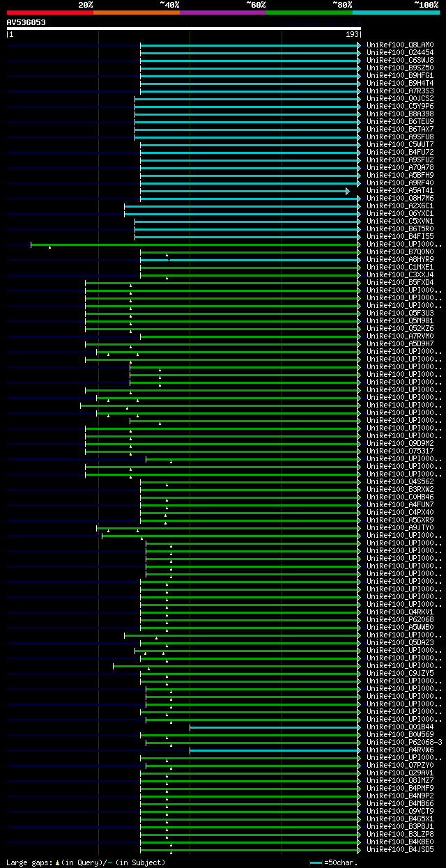
Task: Select the UniRef100_B6TEU9 entry
Action: pos(400,121)
